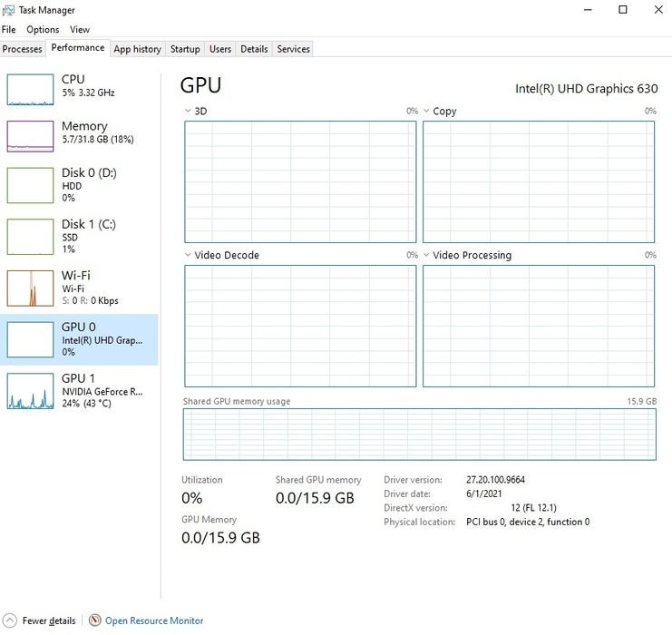Click the '5% 3.32 GHz' CPU text

[88, 93]
